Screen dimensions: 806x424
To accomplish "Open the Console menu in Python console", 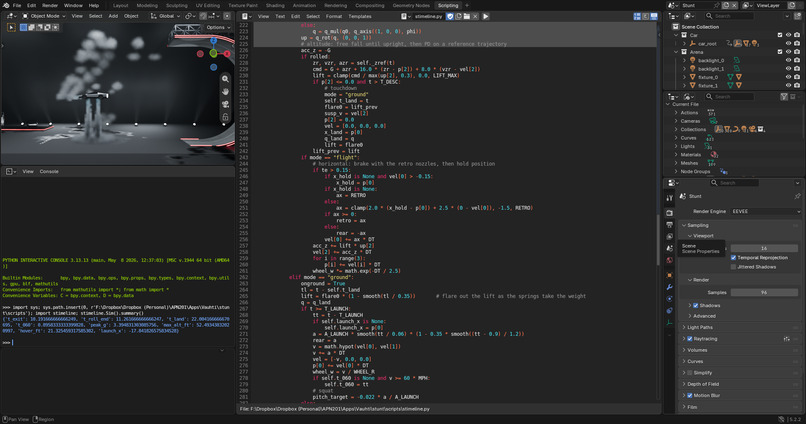I will pyautogui.click(x=49, y=171).
